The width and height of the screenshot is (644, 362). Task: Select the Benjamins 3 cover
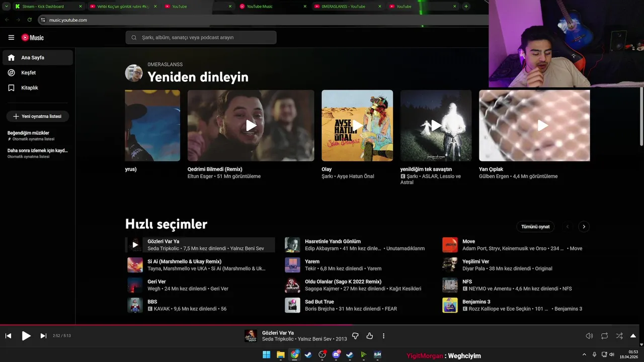coord(450,305)
